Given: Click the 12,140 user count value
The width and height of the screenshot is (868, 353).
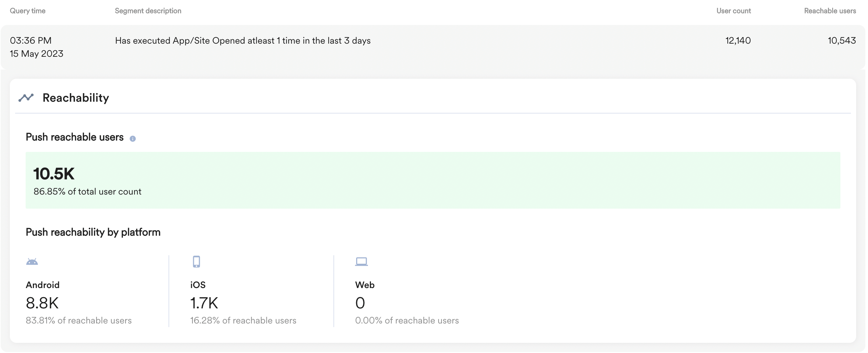Looking at the screenshot, I should pos(738,41).
